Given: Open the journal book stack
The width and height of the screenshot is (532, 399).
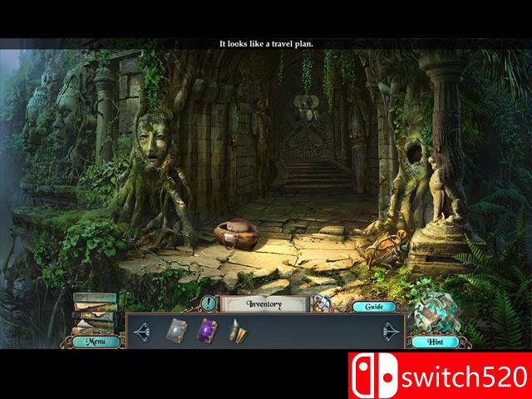Looking at the screenshot, I should [93, 312].
